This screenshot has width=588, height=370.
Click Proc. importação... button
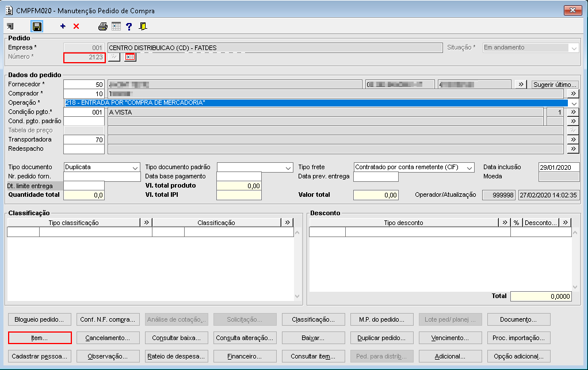(518, 338)
